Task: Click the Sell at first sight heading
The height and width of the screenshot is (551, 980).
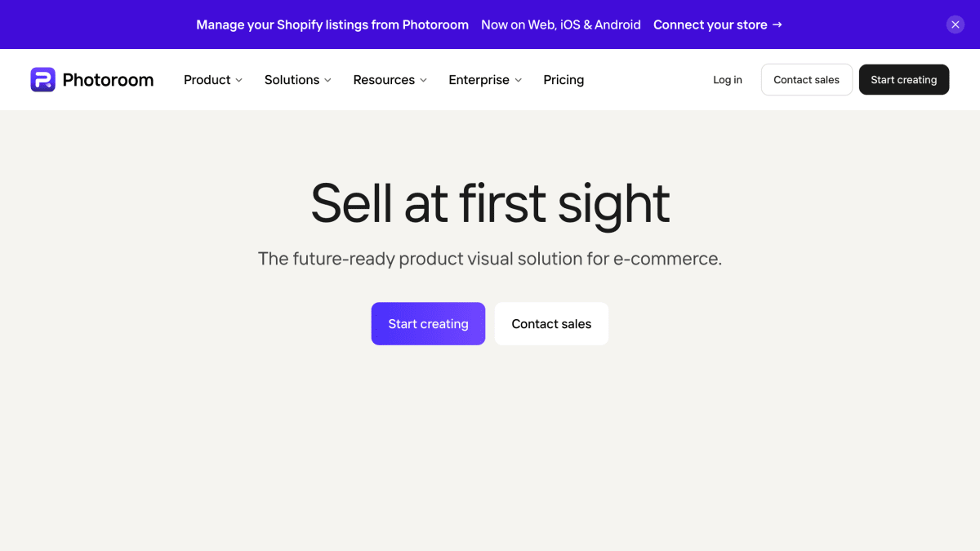Action: pos(490,202)
